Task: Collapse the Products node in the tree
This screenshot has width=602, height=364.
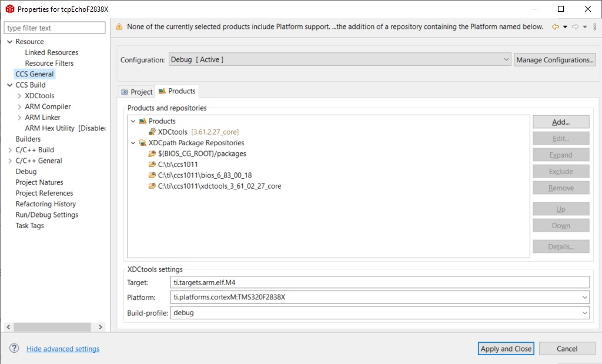Action: click(x=134, y=121)
